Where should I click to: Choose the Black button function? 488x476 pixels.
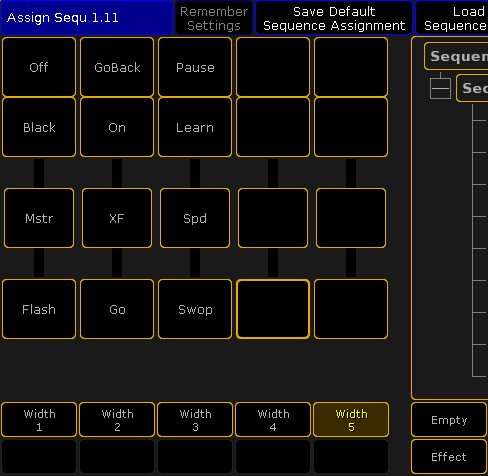click(x=39, y=127)
